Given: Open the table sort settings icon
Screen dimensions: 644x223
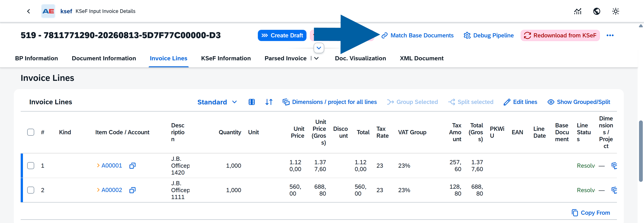Looking at the screenshot, I should point(269,102).
